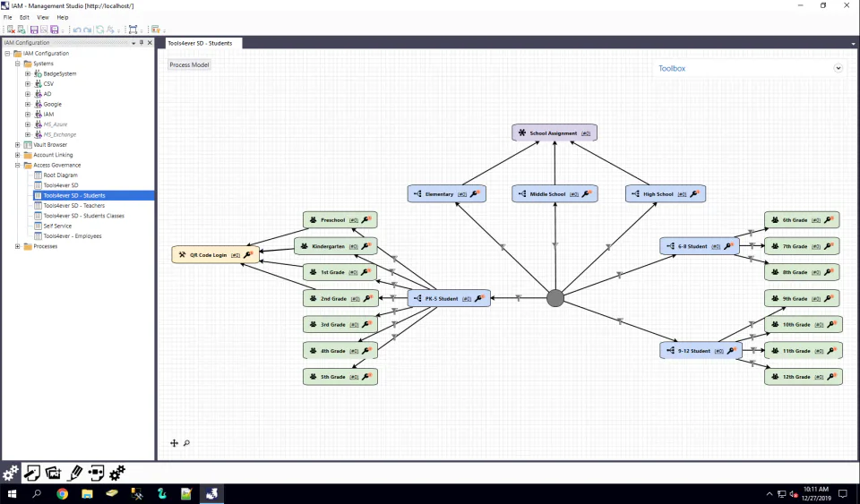Expand the Toolbox chevron
The width and height of the screenshot is (860, 504).
838,68
